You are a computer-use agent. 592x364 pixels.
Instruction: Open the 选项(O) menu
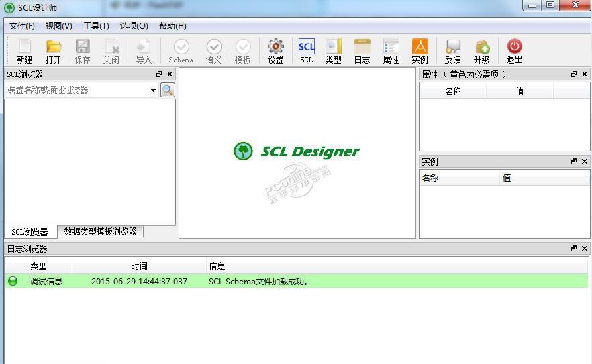(x=134, y=26)
